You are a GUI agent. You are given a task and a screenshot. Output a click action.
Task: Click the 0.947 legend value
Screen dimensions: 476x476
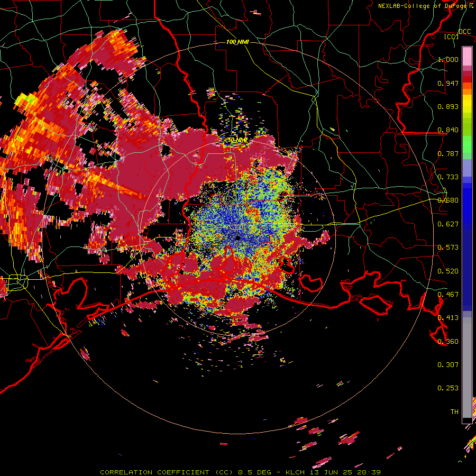448,83
